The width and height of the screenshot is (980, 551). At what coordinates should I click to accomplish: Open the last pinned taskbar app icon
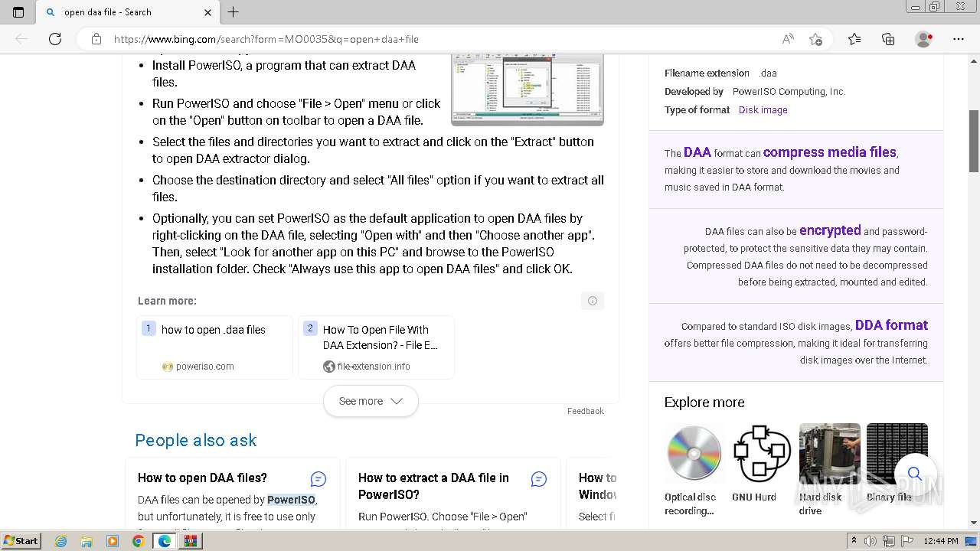pyautogui.click(x=191, y=541)
